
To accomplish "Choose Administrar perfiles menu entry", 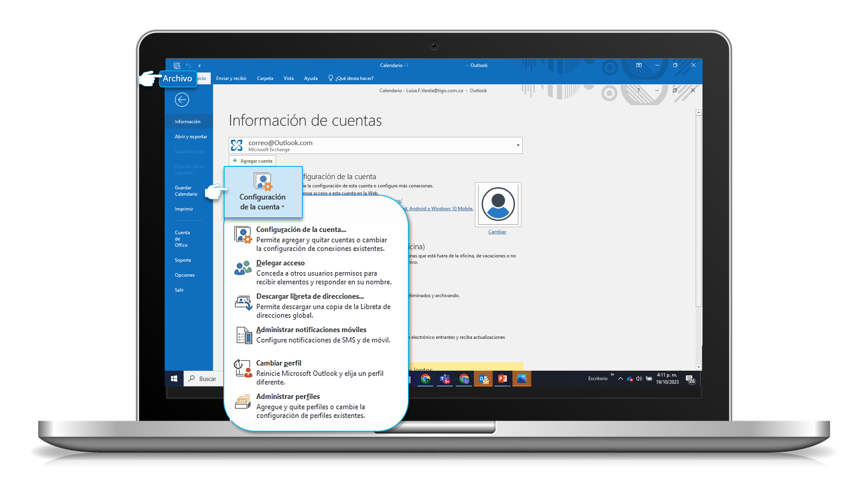I will click(x=315, y=406).
